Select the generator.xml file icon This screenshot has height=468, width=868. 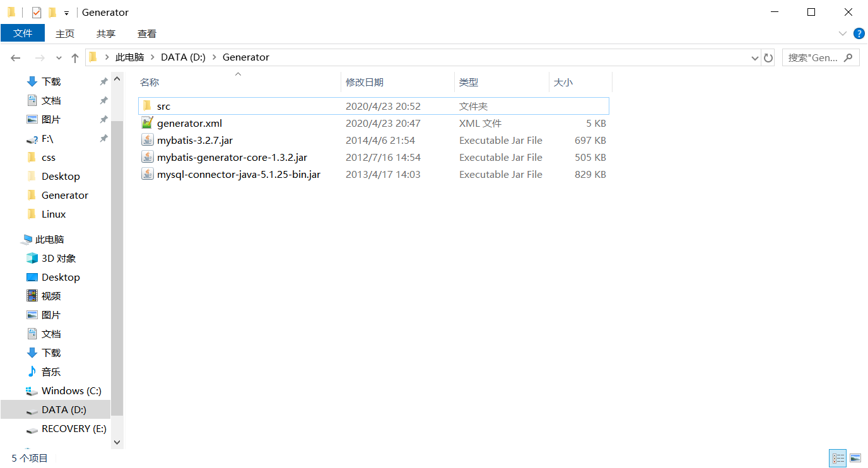[x=147, y=123]
